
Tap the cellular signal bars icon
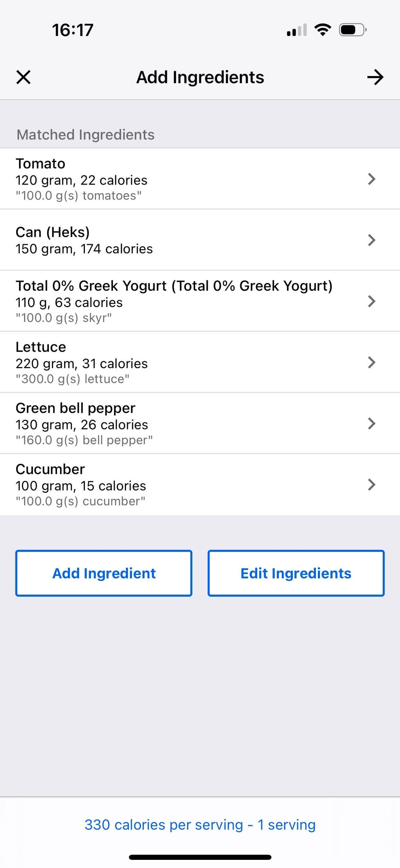(297, 30)
